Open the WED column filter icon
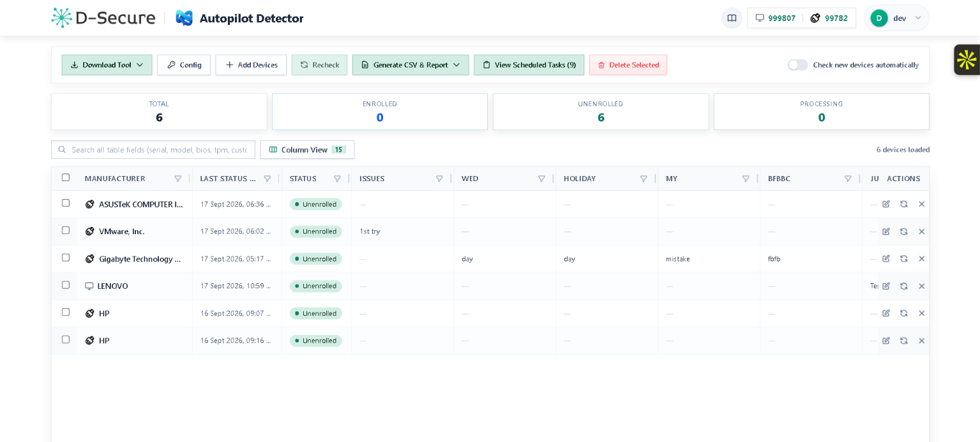The height and width of the screenshot is (442, 980). pos(541,179)
